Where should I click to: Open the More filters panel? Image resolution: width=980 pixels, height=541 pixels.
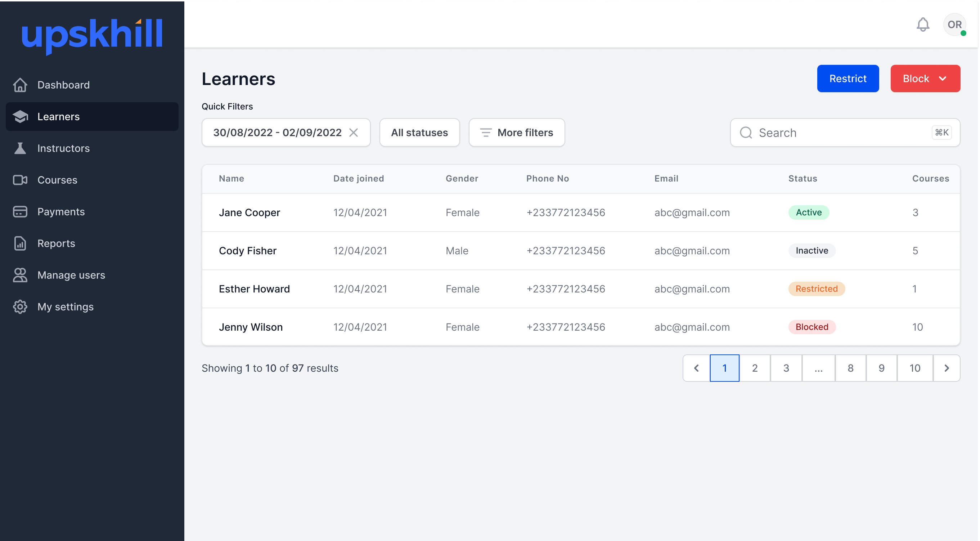pyautogui.click(x=516, y=133)
